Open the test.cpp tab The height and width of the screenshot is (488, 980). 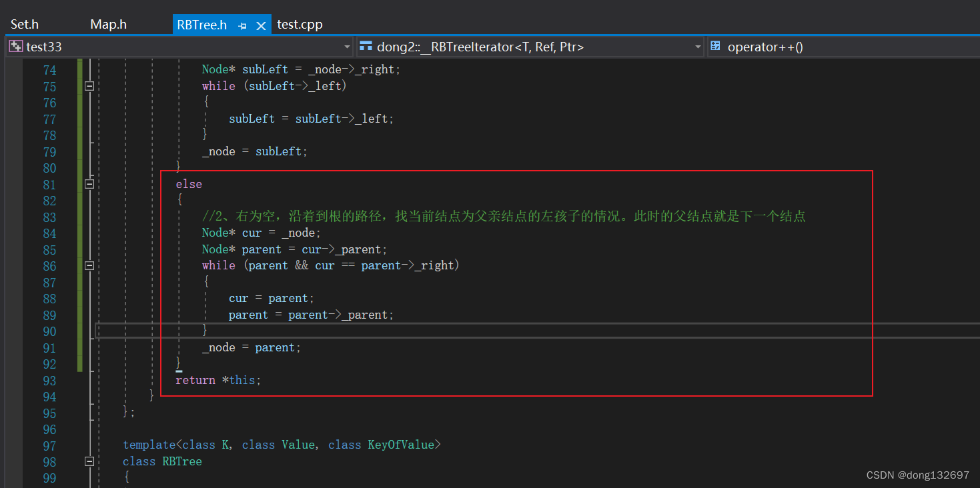(x=300, y=25)
